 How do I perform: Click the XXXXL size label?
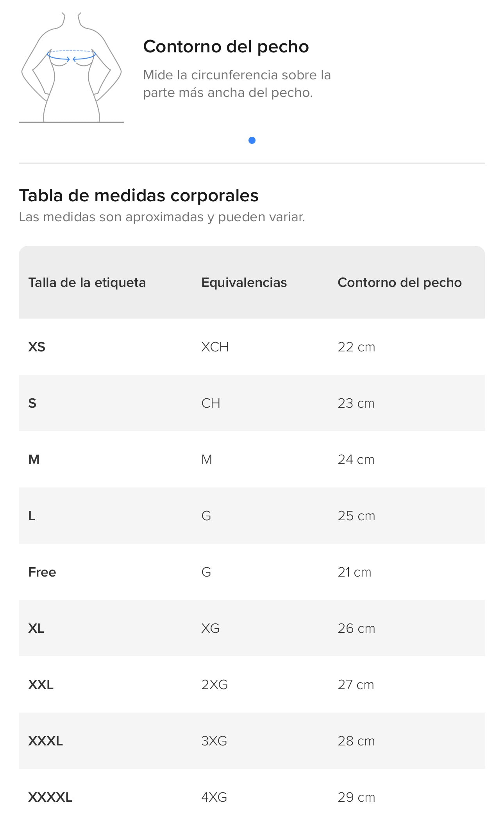(50, 797)
